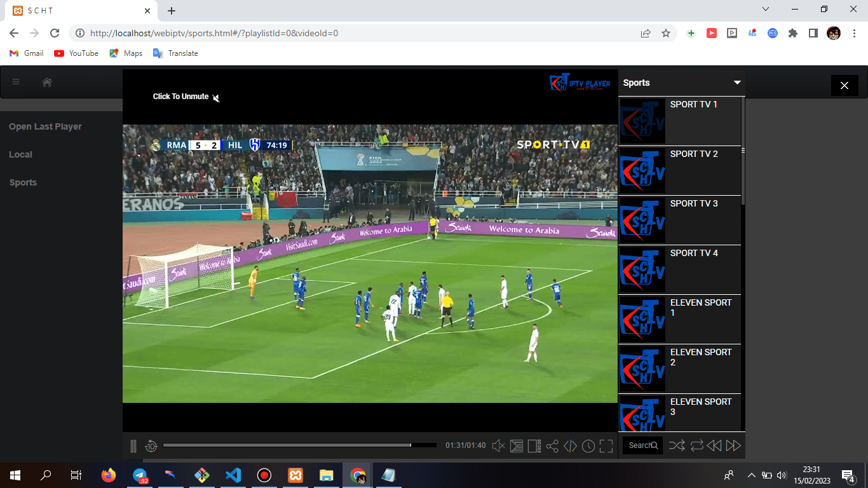Open XAMPP from the taskbar

click(x=295, y=475)
